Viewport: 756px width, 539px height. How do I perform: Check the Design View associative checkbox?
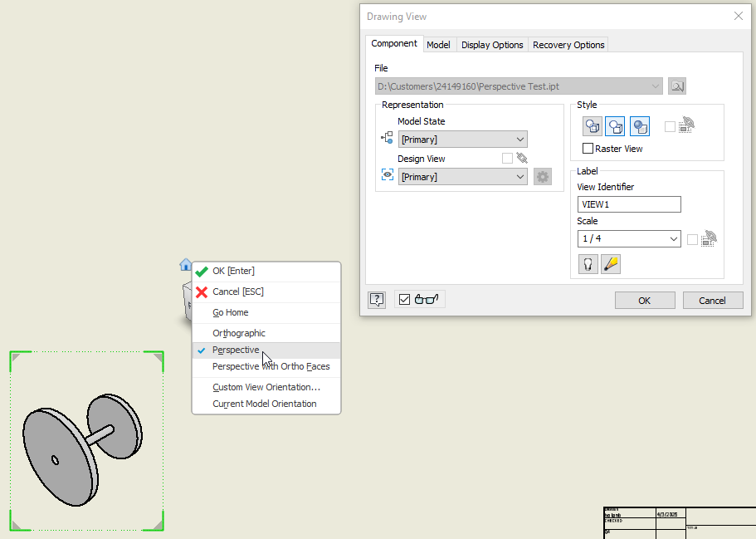(x=509, y=158)
